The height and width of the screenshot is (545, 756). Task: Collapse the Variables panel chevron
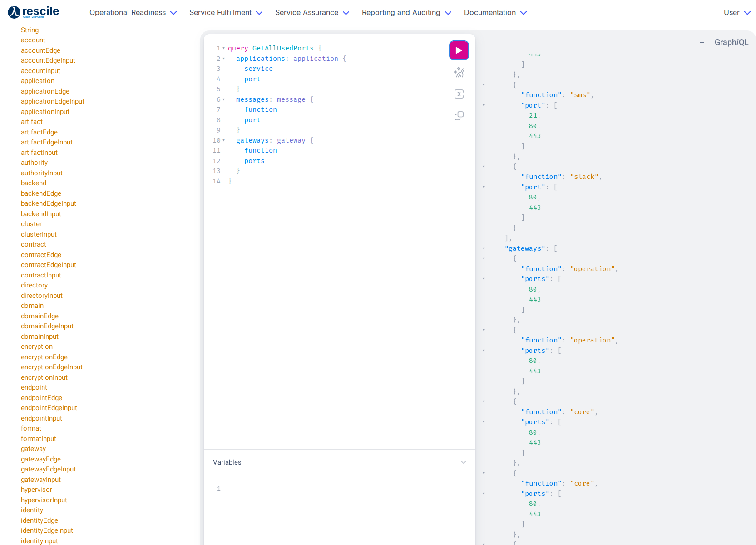[463, 462]
